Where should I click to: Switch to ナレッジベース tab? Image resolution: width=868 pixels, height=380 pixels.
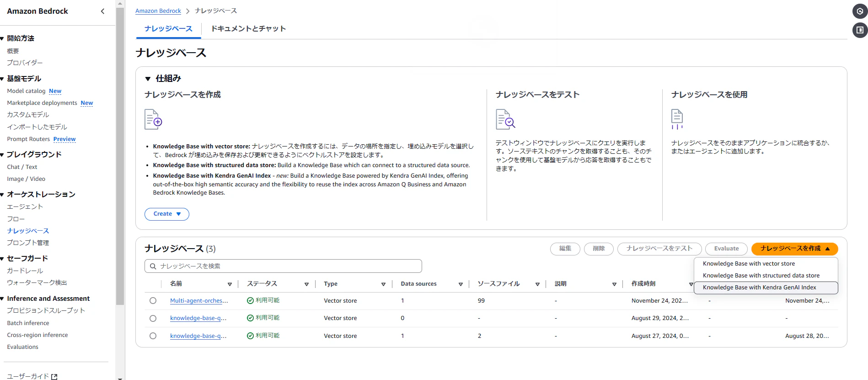click(168, 28)
